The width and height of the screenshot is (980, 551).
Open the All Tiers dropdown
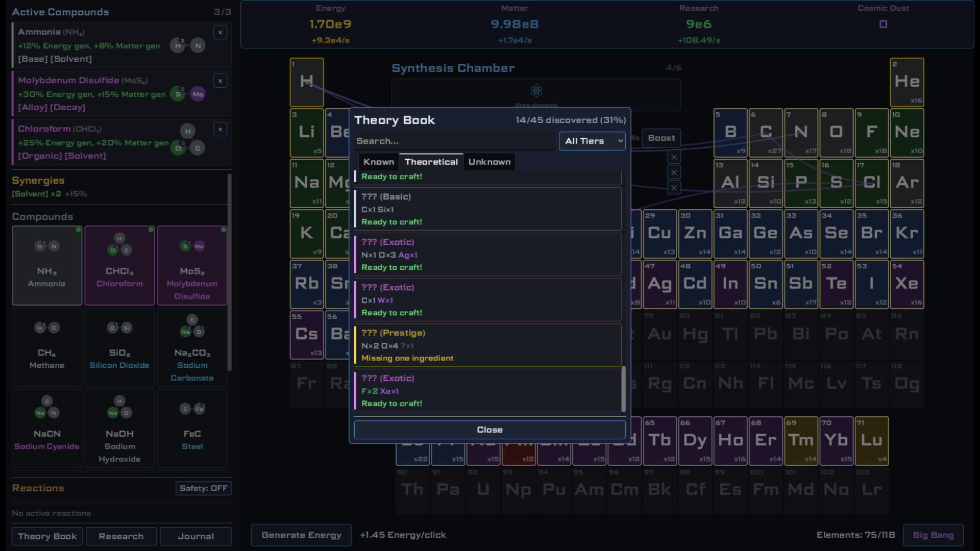[592, 141]
